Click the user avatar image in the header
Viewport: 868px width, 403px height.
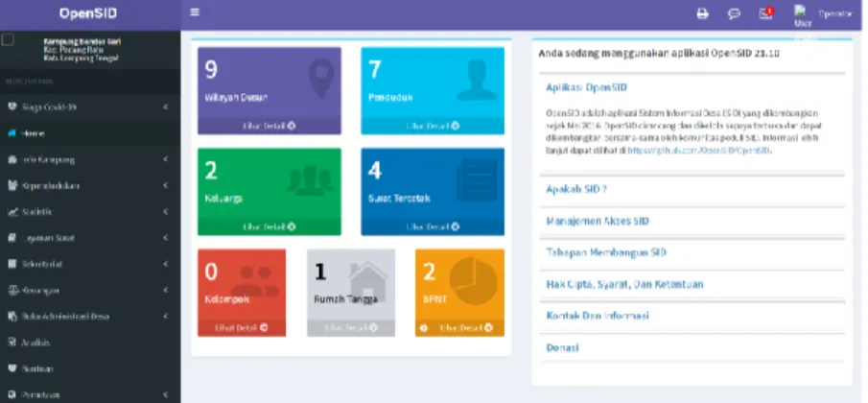[803, 16]
